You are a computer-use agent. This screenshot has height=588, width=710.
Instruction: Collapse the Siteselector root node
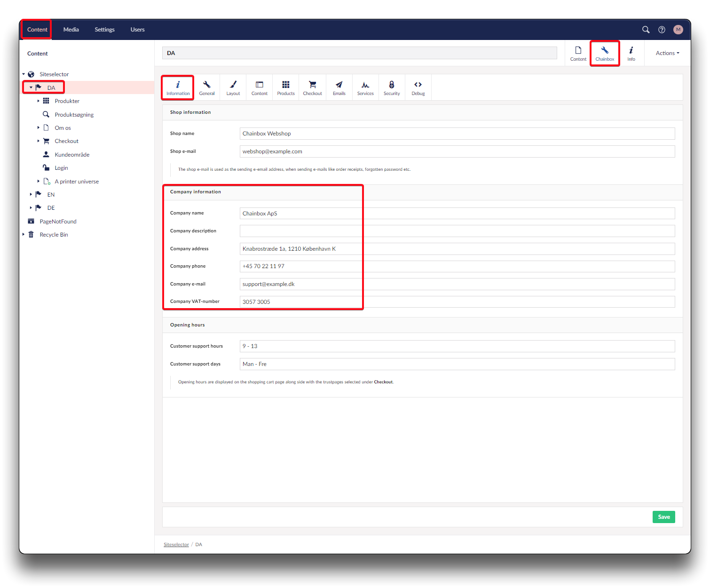(24, 74)
